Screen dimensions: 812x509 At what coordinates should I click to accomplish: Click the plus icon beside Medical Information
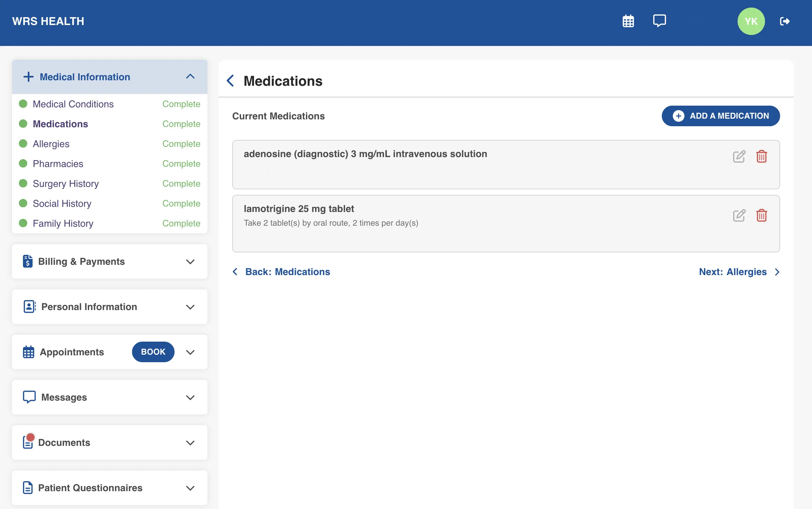point(28,77)
